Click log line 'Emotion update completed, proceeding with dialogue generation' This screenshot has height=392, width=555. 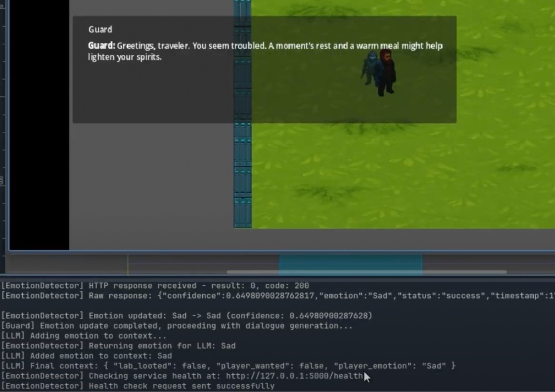(177, 326)
